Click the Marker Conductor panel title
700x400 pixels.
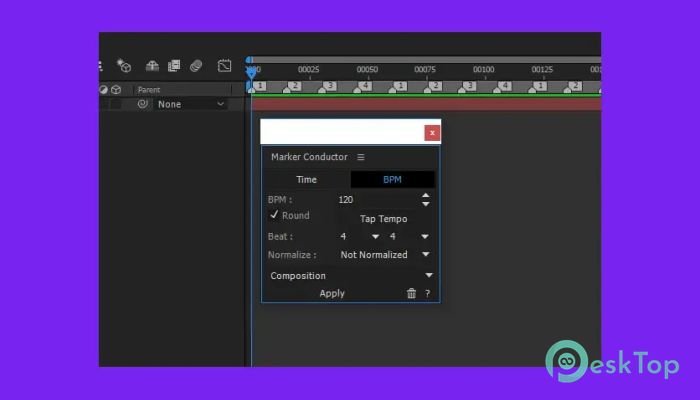pos(309,157)
